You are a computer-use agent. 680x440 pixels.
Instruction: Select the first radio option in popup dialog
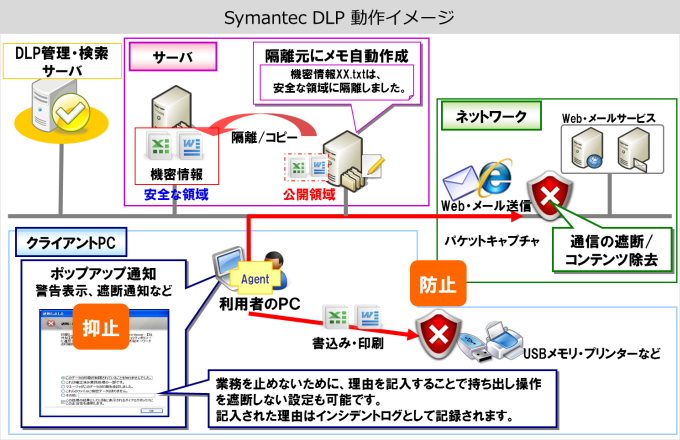tap(63, 378)
